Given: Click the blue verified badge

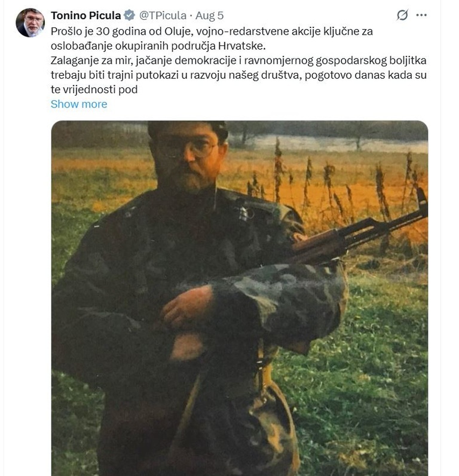Looking at the screenshot, I should tap(130, 15).
